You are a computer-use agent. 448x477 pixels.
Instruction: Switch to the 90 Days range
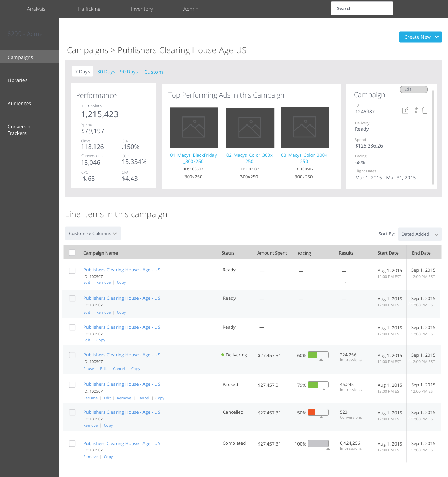[129, 72]
